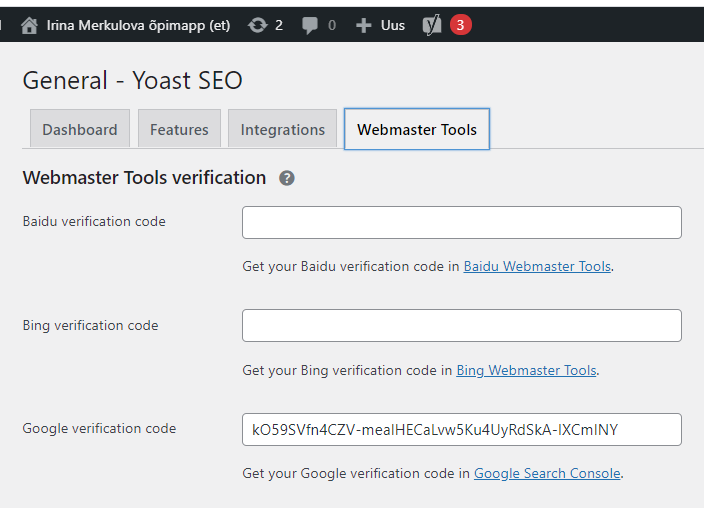
Task: Open the Google Search Console link
Action: [x=547, y=473]
